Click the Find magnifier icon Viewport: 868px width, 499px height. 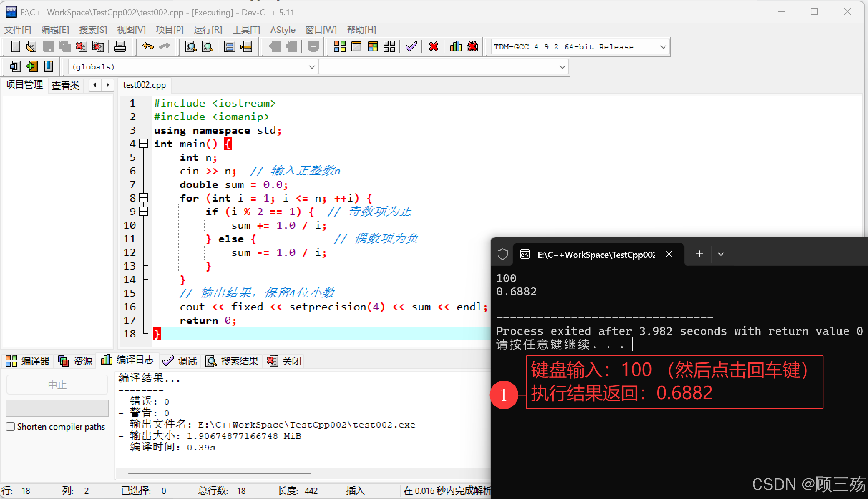[191, 46]
